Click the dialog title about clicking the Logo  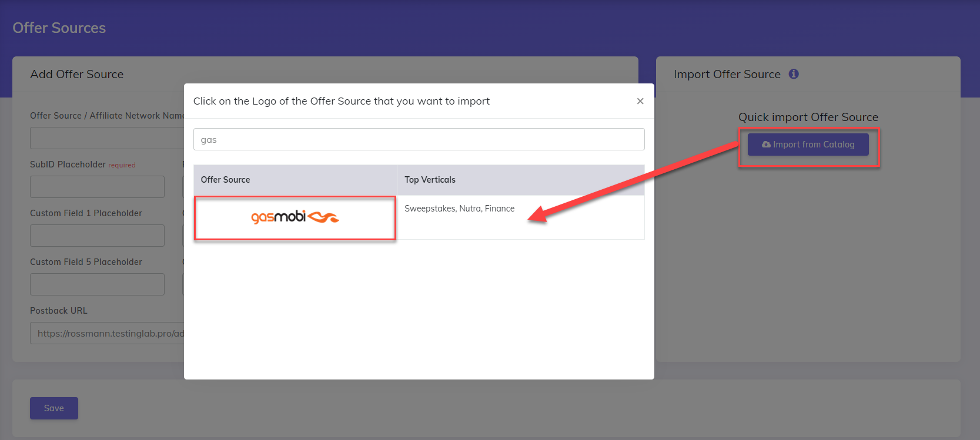342,101
